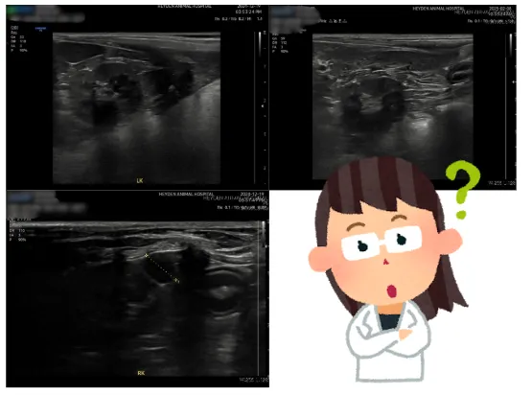This screenshot has width=532, height=395.
Task: Click the focus arrow beside top-right scan
Action: tap(514, 81)
